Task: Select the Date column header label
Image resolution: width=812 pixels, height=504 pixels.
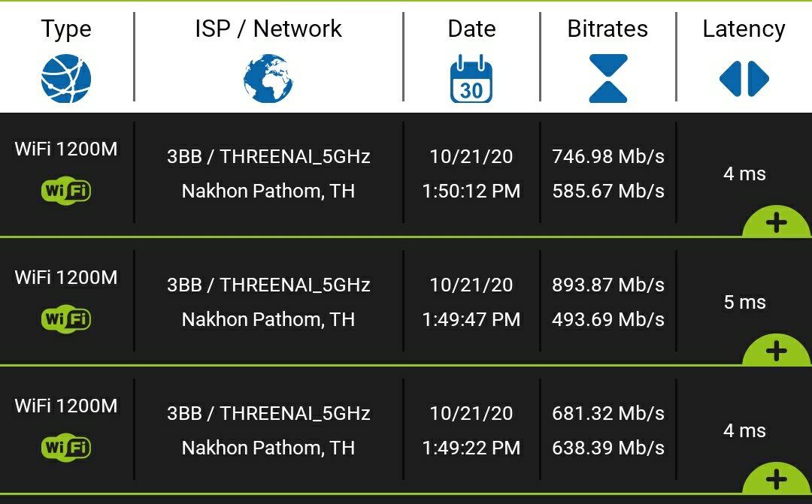Action: pos(471,29)
